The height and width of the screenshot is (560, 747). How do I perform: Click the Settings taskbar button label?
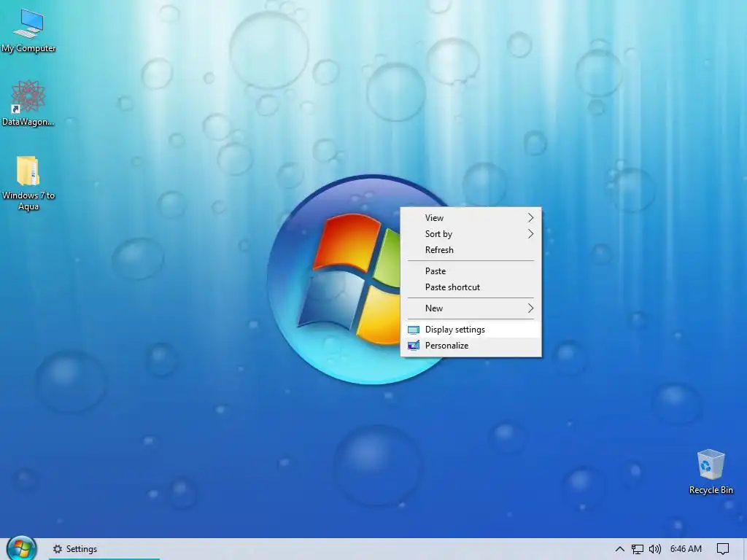[82, 549]
